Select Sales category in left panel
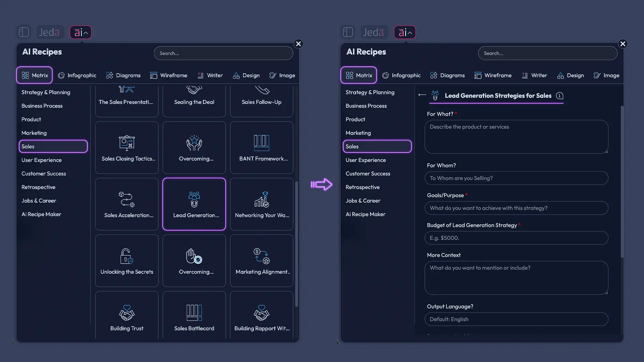The image size is (644, 362). [53, 146]
